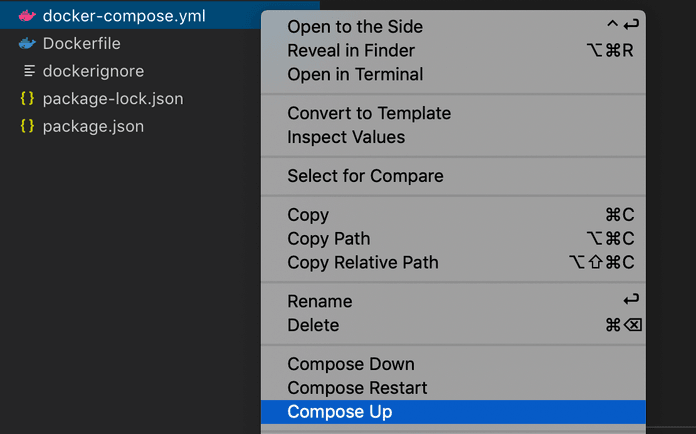Choose Select for Compare

tap(365, 176)
